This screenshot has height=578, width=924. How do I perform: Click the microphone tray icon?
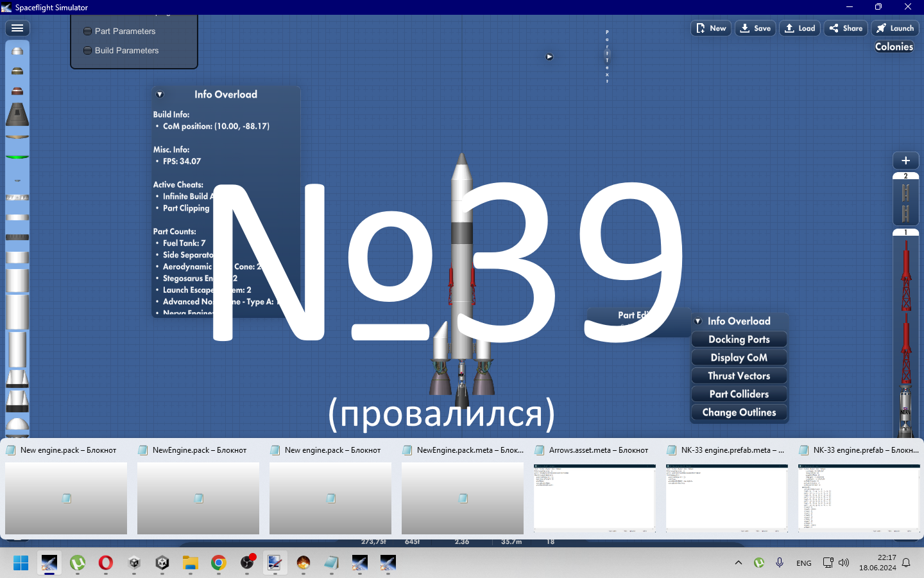(x=780, y=563)
